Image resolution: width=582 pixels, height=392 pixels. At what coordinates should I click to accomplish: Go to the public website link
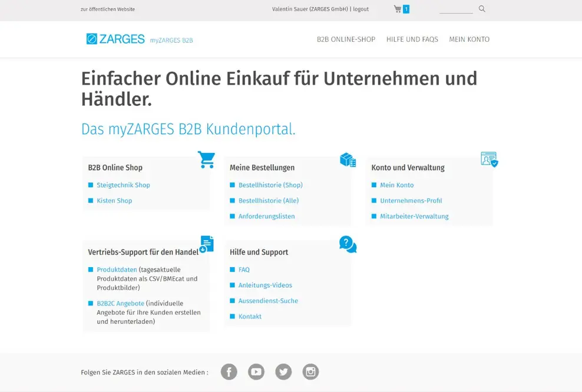(108, 9)
